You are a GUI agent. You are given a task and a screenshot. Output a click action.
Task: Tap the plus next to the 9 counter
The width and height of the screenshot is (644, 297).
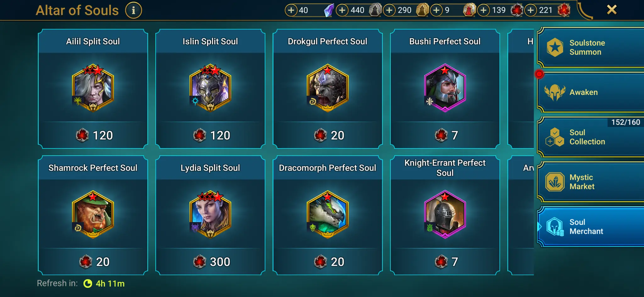click(x=436, y=10)
